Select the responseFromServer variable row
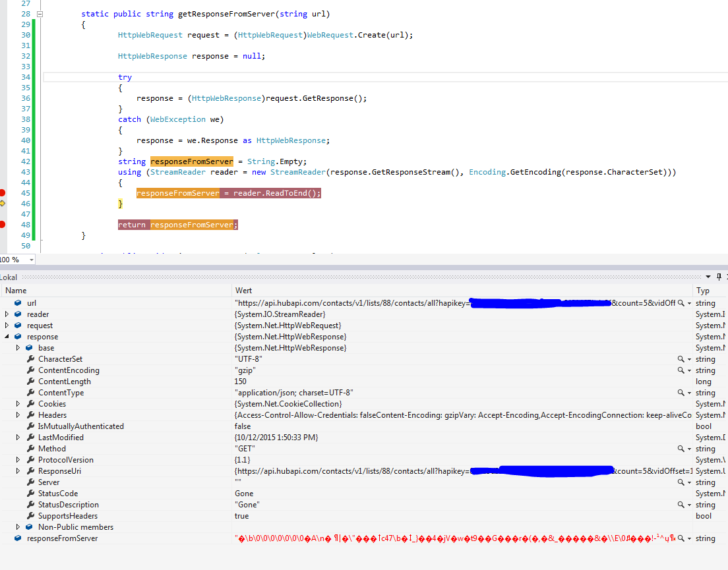This screenshot has height=570, width=728. pyautogui.click(x=364, y=538)
